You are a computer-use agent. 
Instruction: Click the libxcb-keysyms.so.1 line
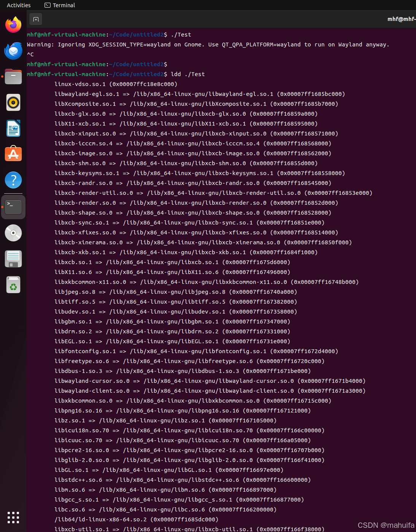tap(200, 173)
